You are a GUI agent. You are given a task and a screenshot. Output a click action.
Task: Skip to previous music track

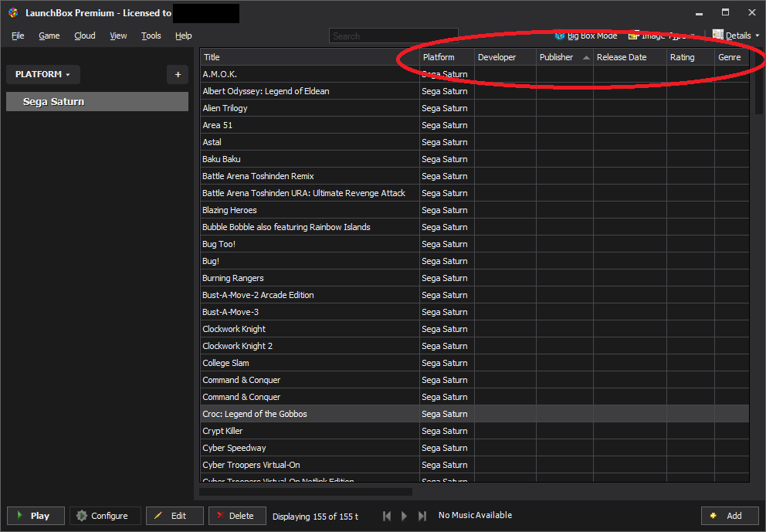click(x=387, y=516)
